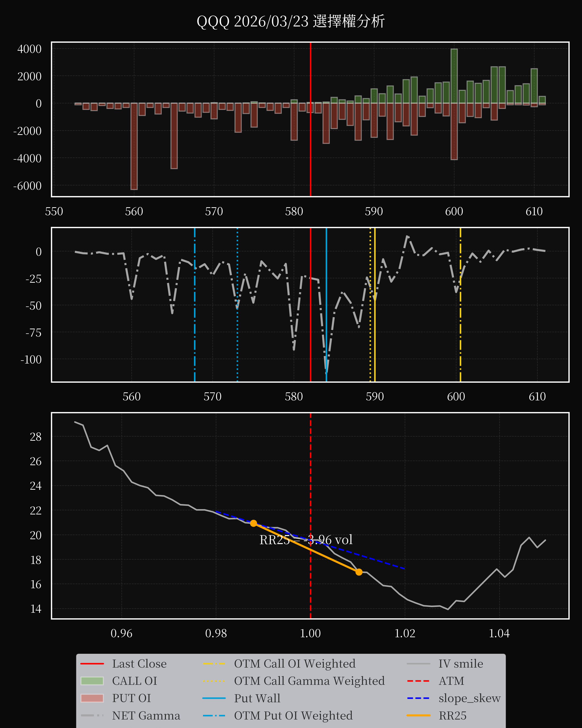Select the 'CALL OI' legend label

(135, 681)
